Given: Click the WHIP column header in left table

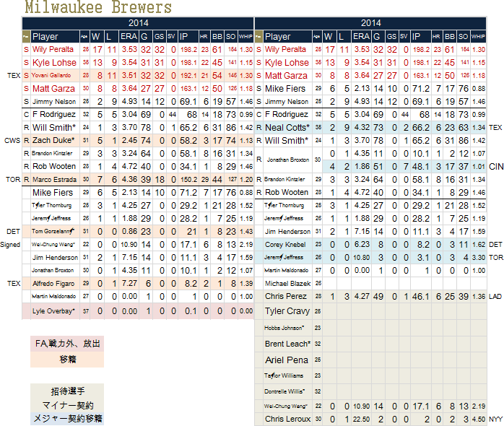Looking at the screenshot, I should point(246,37).
